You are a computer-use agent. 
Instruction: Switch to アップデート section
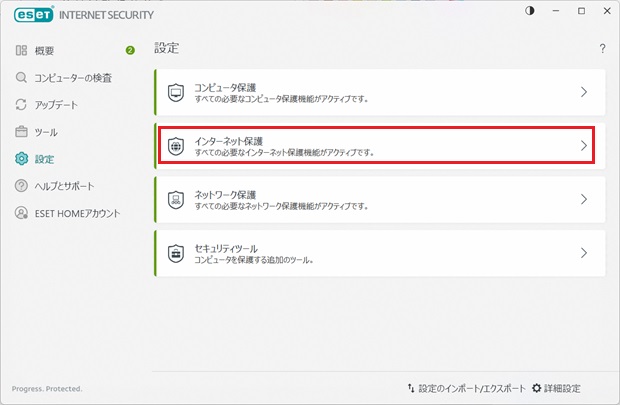coord(56,105)
